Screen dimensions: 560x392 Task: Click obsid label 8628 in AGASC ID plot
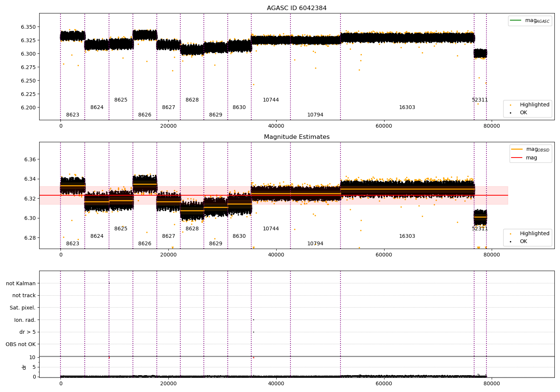pyautogui.click(x=192, y=100)
